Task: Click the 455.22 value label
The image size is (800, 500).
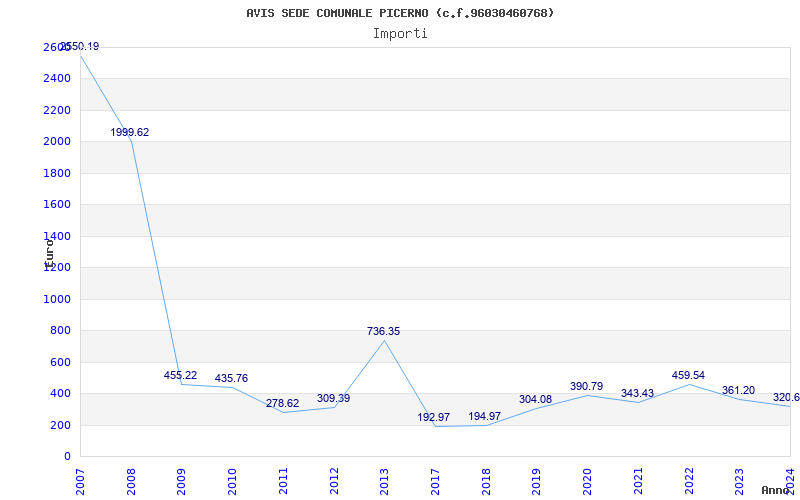Action: pyautogui.click(x=180, y=376)
